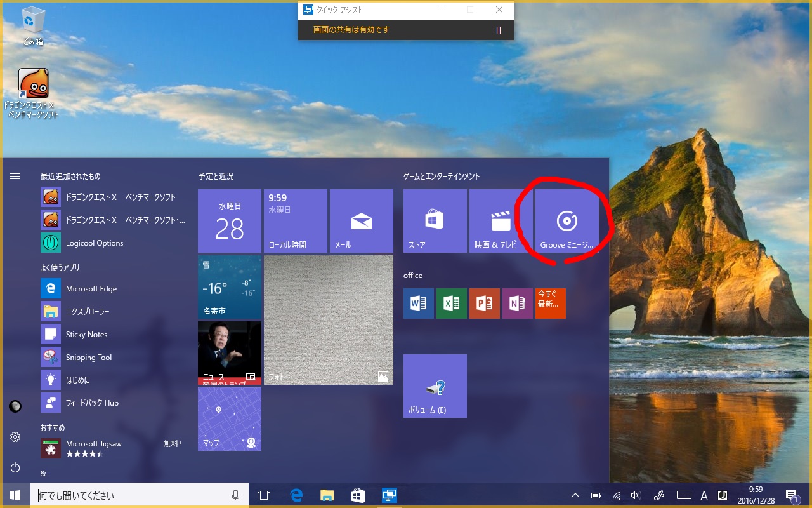The width and height of the screenshot is (812, 508).
Task: Open the マップ tile
Action: pyautogui.click(x=230, y=419)
